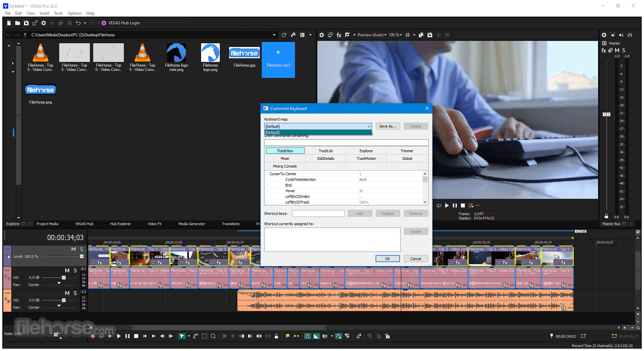Click timeline transport Play button
Viewport: 644px width, 351px height.
pyautogui.click(x=119, y=336)
